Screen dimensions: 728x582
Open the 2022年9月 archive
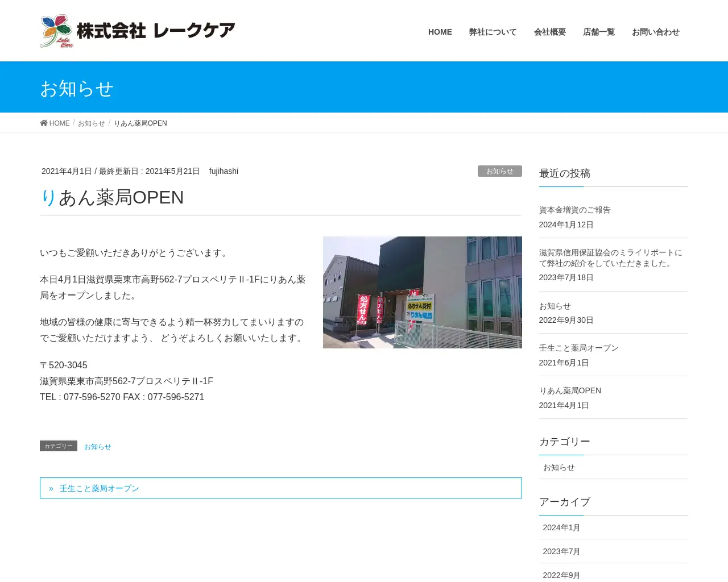point(561,575)
